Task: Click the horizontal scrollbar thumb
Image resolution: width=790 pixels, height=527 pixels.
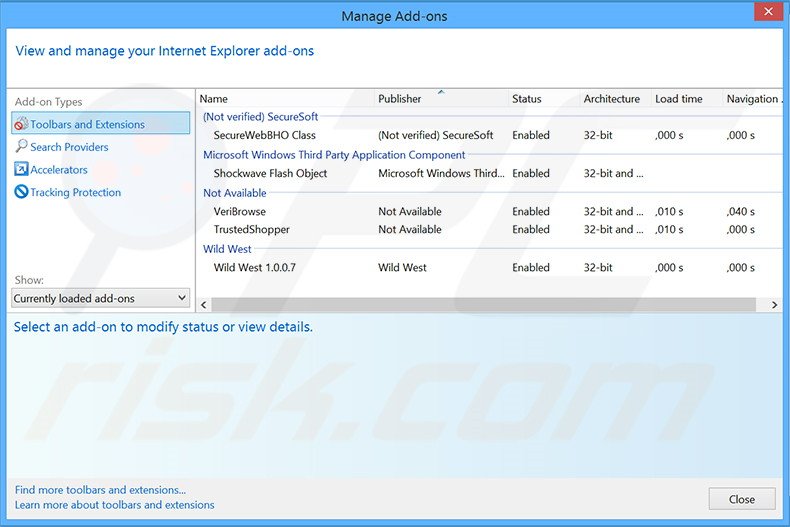Action: tap(484, 305)
